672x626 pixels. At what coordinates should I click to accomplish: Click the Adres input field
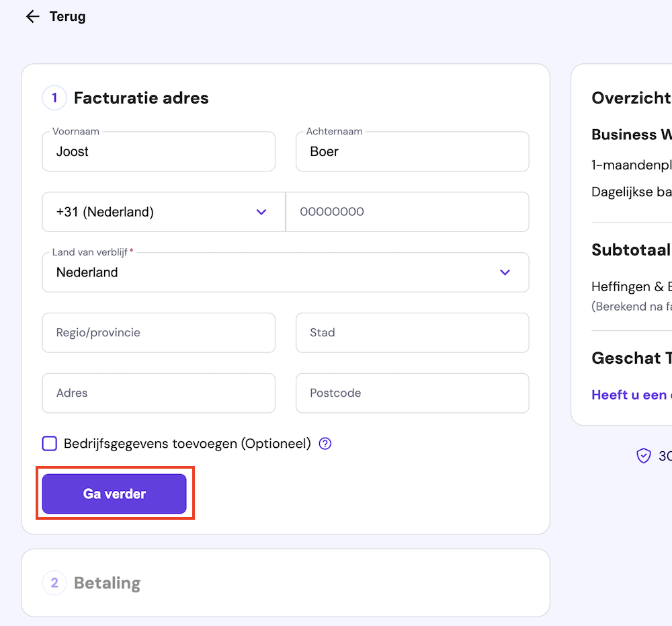click(159, 393)
